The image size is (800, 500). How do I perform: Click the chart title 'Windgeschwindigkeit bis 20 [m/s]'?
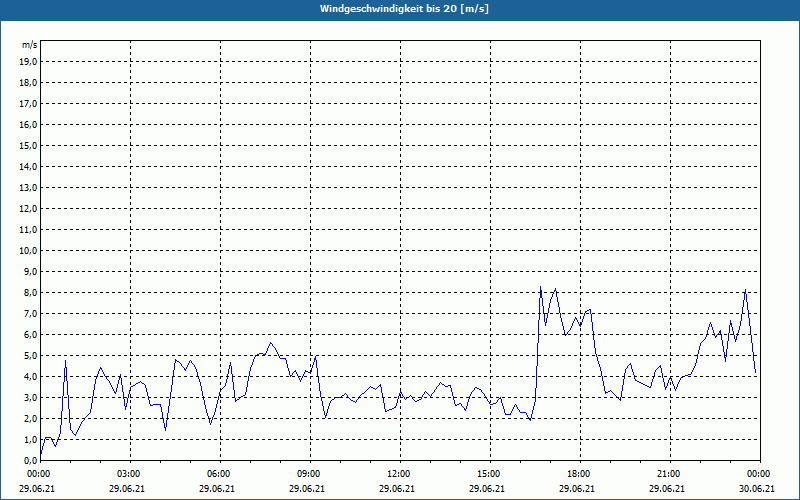404,9
